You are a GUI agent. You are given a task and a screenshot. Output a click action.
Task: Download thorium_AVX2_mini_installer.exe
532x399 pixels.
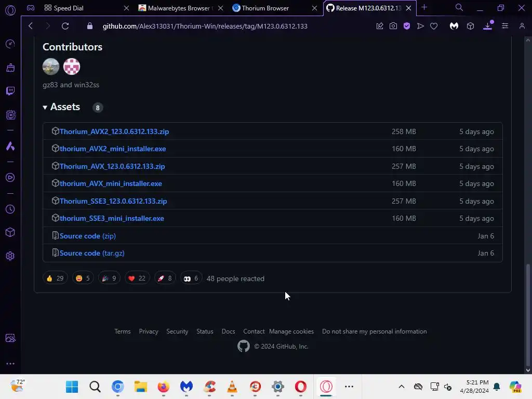[113, 149]
